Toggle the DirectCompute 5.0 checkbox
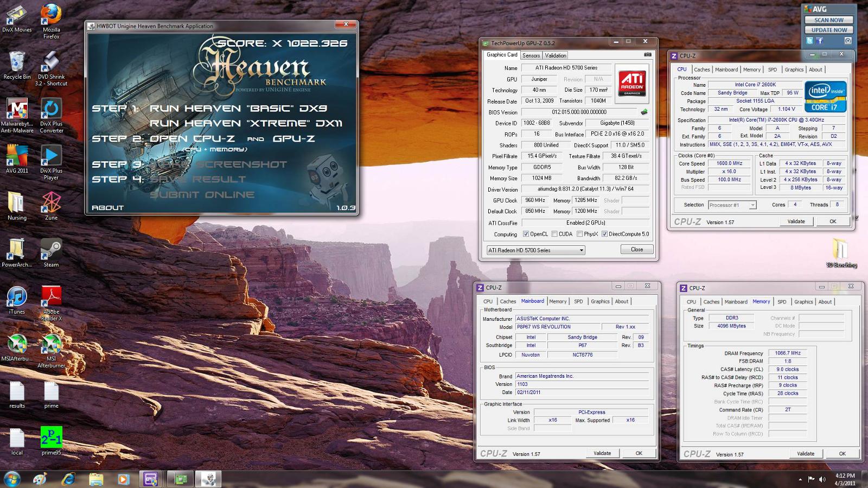 click(604, 235)
